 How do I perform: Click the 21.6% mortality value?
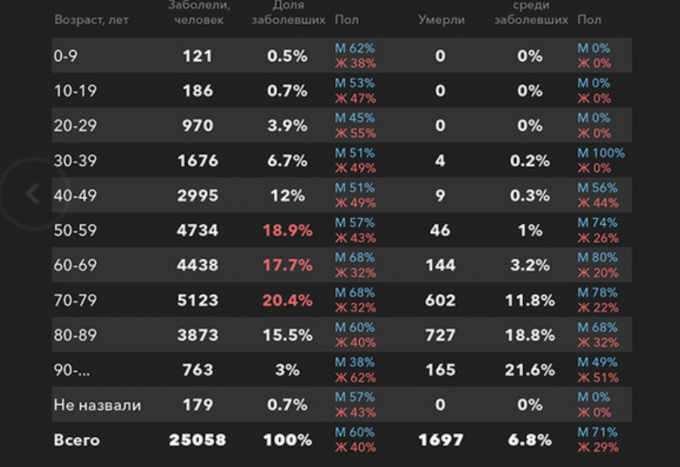point(529,369)
